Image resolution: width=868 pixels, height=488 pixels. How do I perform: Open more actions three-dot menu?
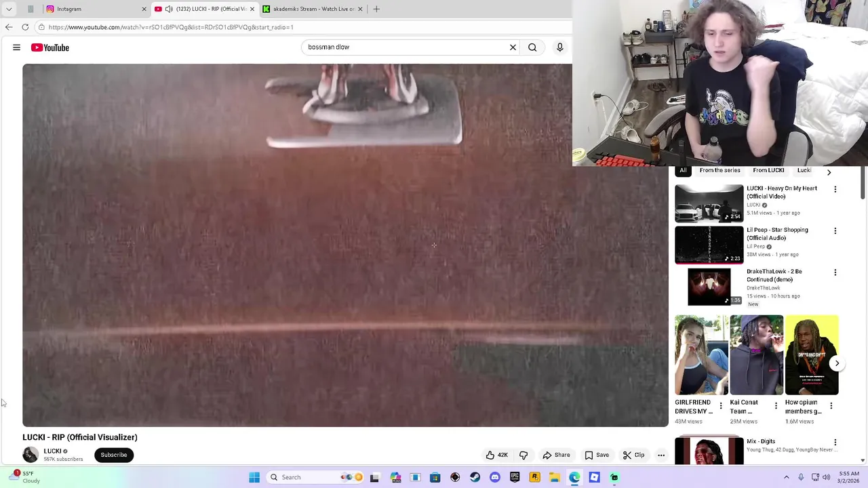click(x=661, y=455)
